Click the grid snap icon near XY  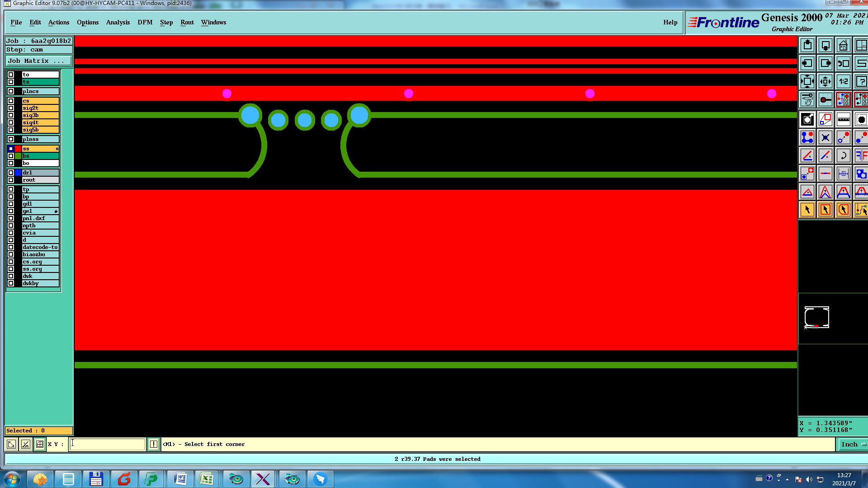tap(40, 444)
